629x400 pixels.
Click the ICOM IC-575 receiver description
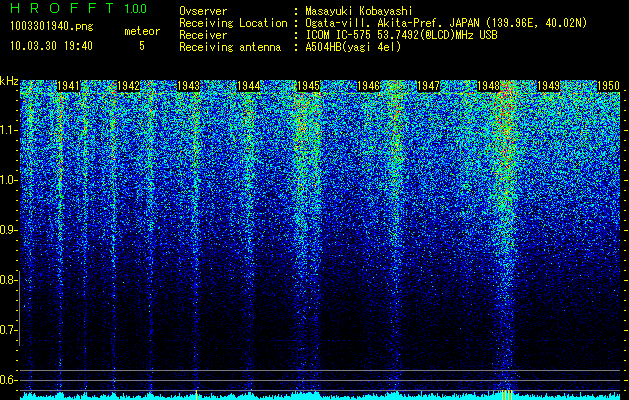click(x=401, y=35)
